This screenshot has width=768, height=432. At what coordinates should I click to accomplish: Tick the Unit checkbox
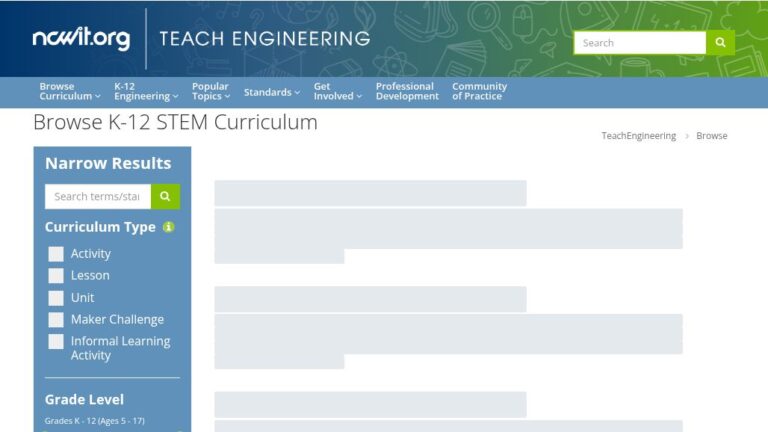(x=56, y=298)
